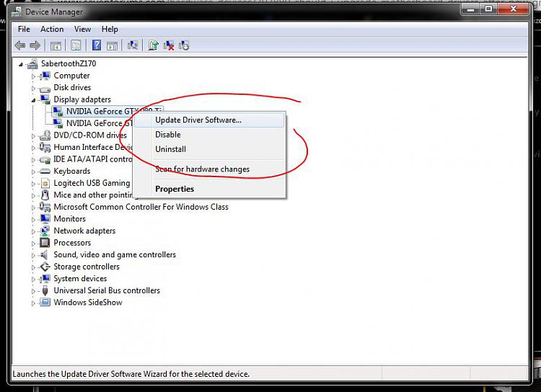The width and height of the screenshot is (541, 392).
Task: Click the Keyboards category icon
Action: point(45,171)
